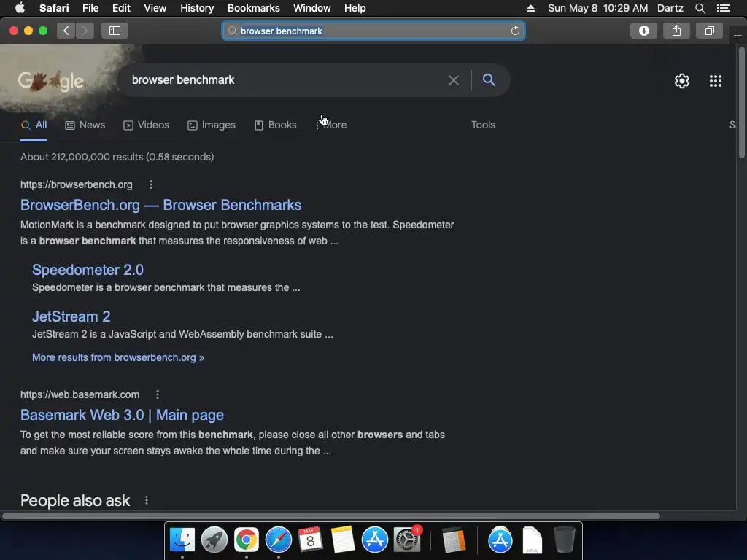
Task: Click the https://browserbench.org URL text
Action: click(76, 184)
